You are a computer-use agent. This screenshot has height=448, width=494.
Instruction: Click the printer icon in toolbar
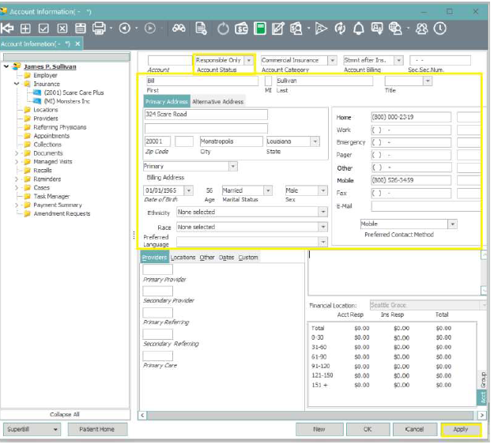tap(100, 28)
